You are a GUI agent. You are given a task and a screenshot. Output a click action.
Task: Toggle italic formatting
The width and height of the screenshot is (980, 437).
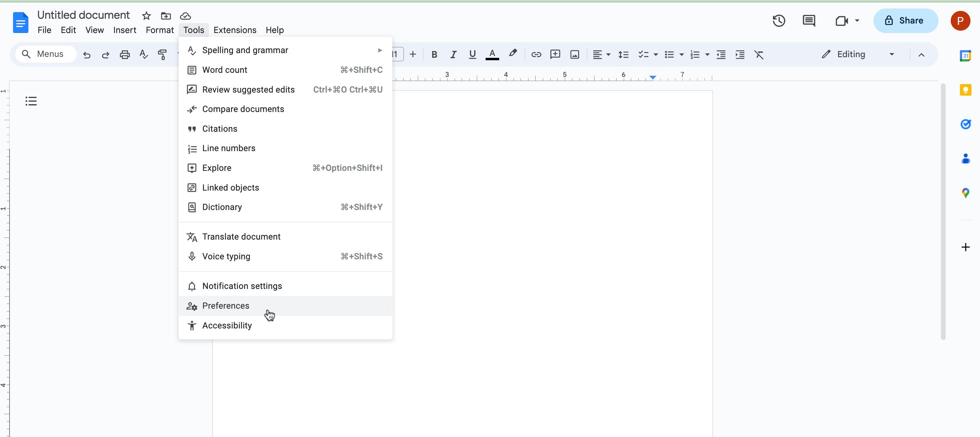[453, 54]
